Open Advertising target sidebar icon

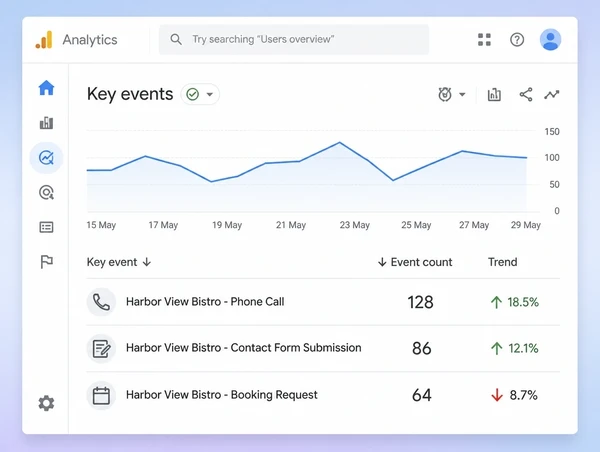[x=46, y=193]
